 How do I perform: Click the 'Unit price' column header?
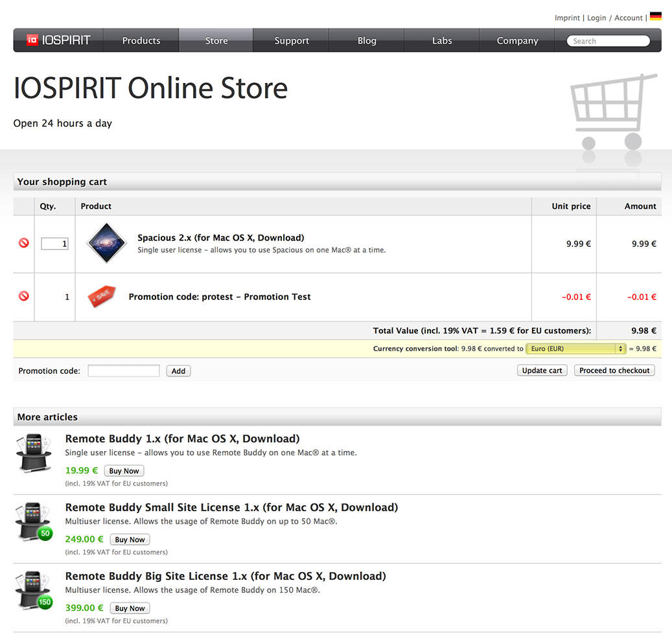pyautogui.click(x=571, y=206)
